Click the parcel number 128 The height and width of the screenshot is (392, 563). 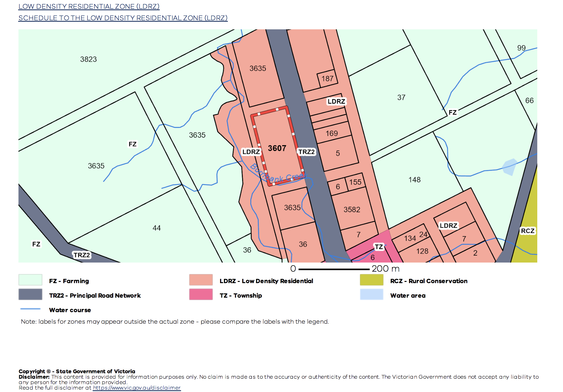pos(422,251)
